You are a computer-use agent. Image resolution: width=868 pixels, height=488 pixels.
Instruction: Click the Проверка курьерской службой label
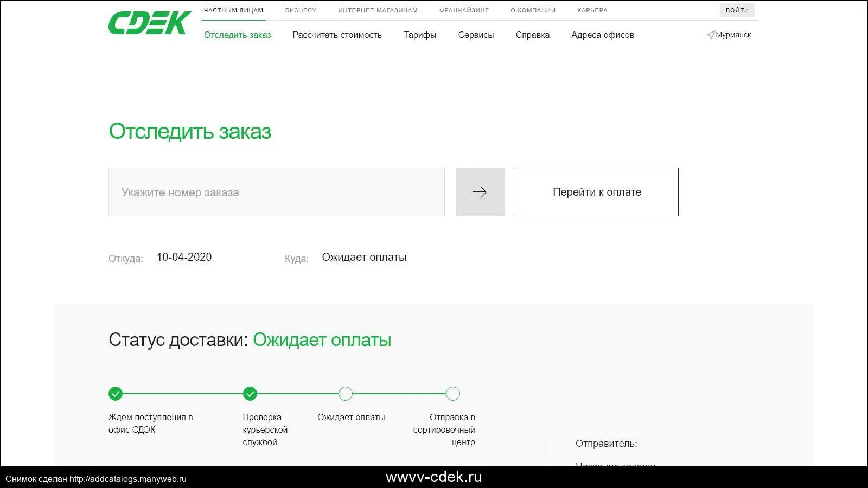click(x=265, y=429)
